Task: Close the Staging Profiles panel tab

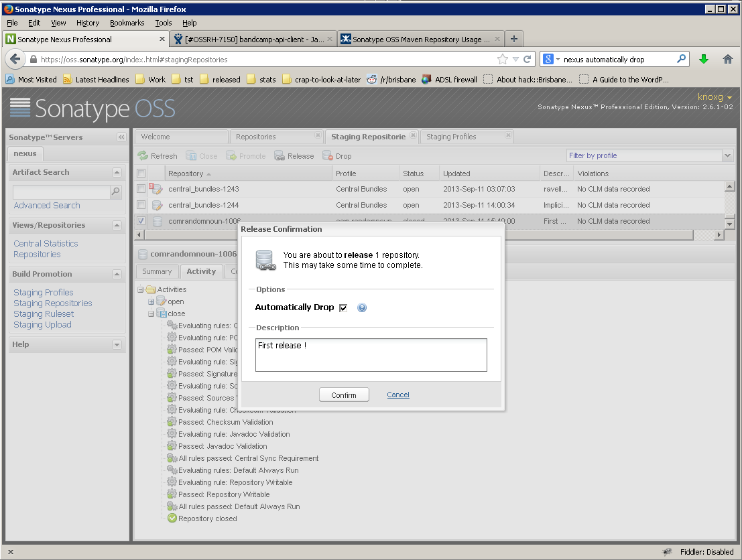Action: pyautogui.click(x=508, y=135)
